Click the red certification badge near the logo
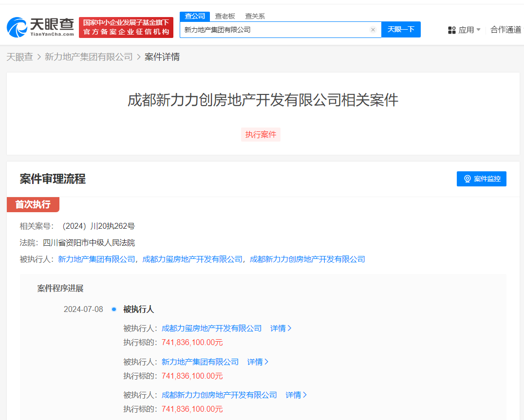 126,27
